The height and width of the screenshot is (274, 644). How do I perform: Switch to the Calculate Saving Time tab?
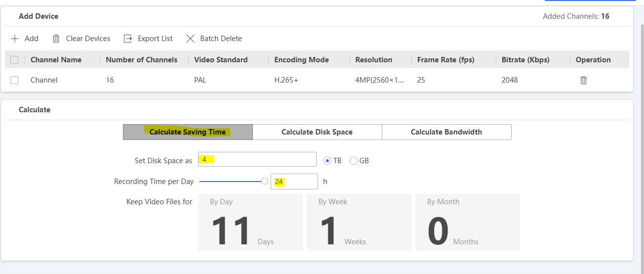point(188,132)
